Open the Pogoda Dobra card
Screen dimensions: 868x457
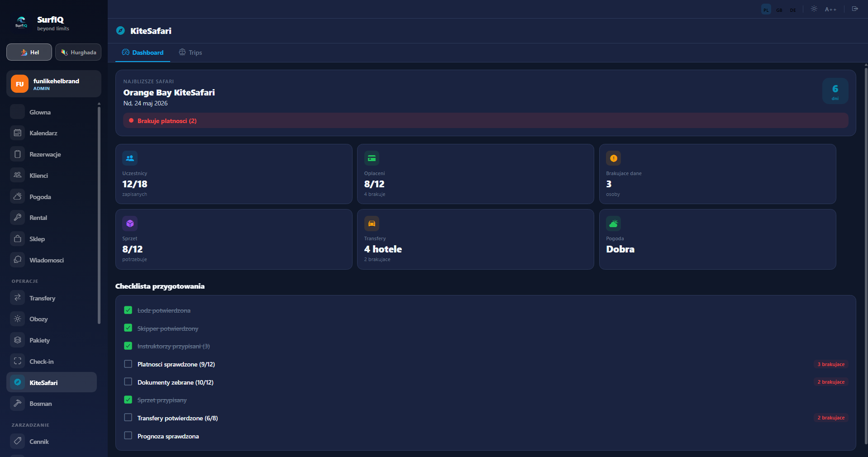coord(718,239)
